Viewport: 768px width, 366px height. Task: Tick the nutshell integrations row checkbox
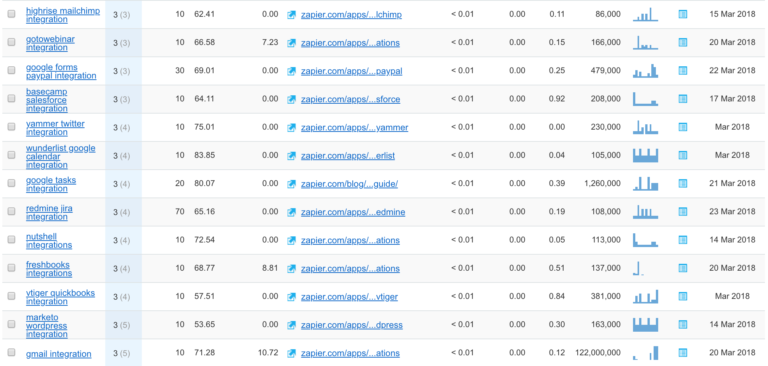[11, 240]
